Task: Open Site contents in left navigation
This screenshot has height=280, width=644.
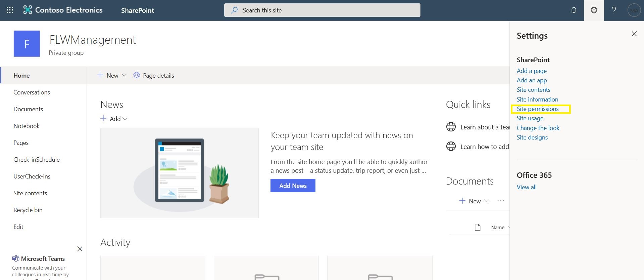Action: click(30, 193)
